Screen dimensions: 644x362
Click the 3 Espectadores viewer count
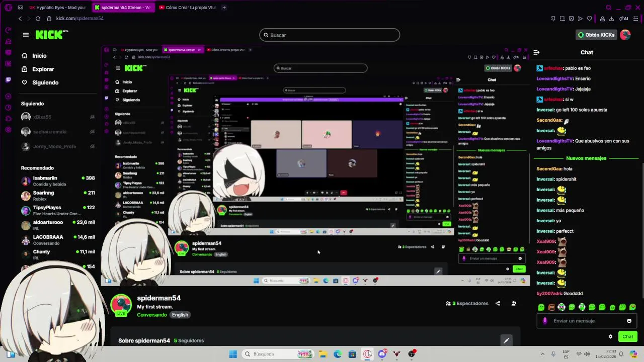(467, 304)
